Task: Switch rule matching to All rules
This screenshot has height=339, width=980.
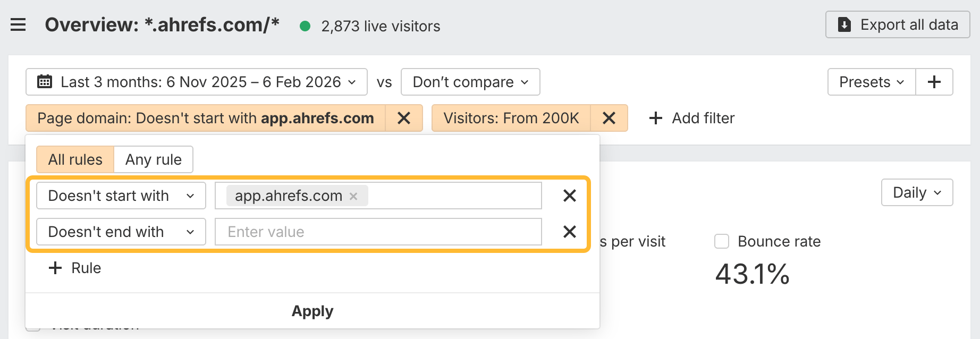Action: point(75,159)
